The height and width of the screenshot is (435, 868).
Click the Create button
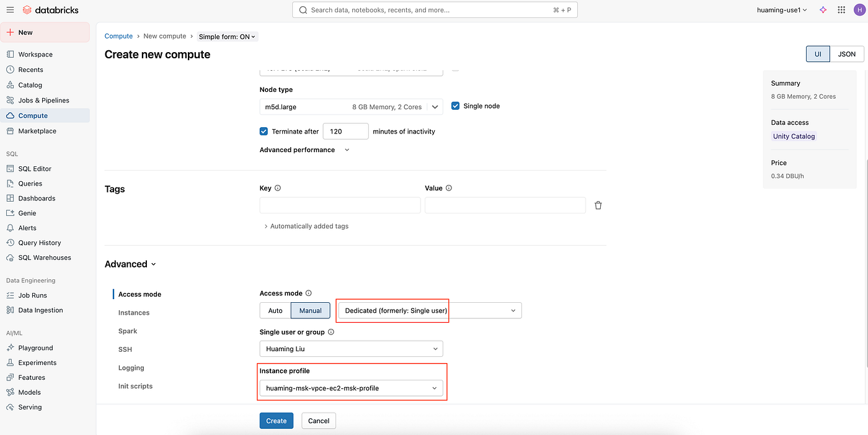[x=276, y=421]
